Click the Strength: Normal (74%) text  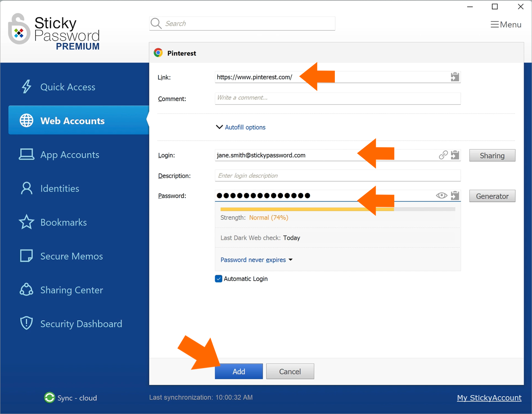tap(254, 217)
